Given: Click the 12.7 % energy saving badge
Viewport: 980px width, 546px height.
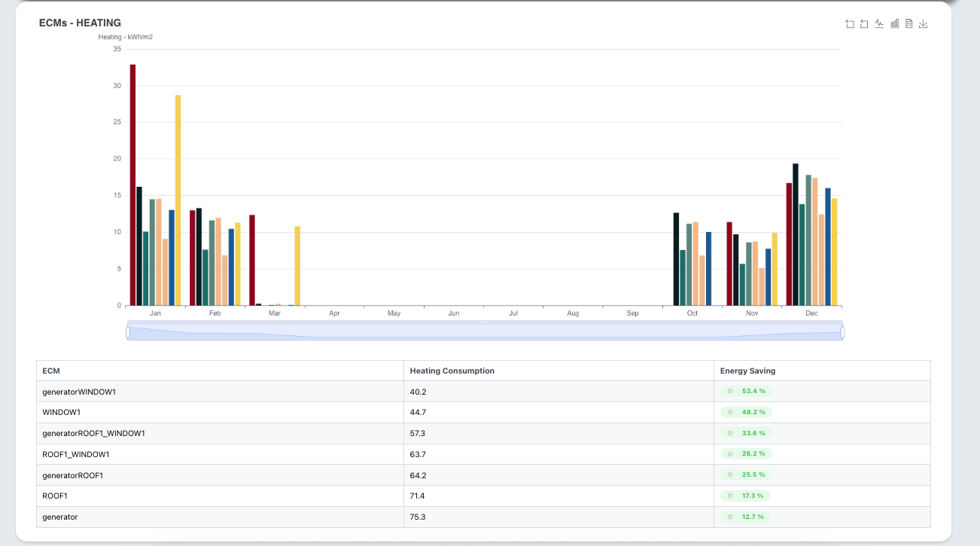Looking at the screenshot, I should pos(747,517).
